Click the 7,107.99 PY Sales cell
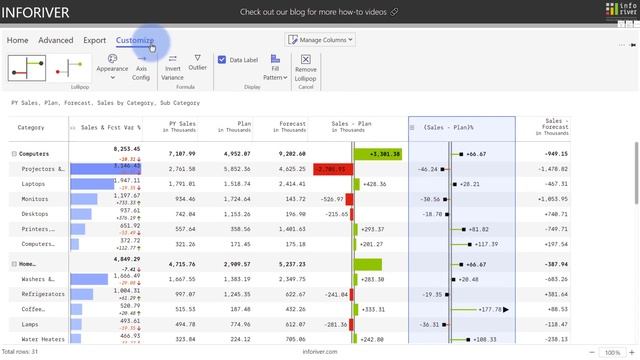The width and height of the screenshot is (640, 360). click(182, 154)
